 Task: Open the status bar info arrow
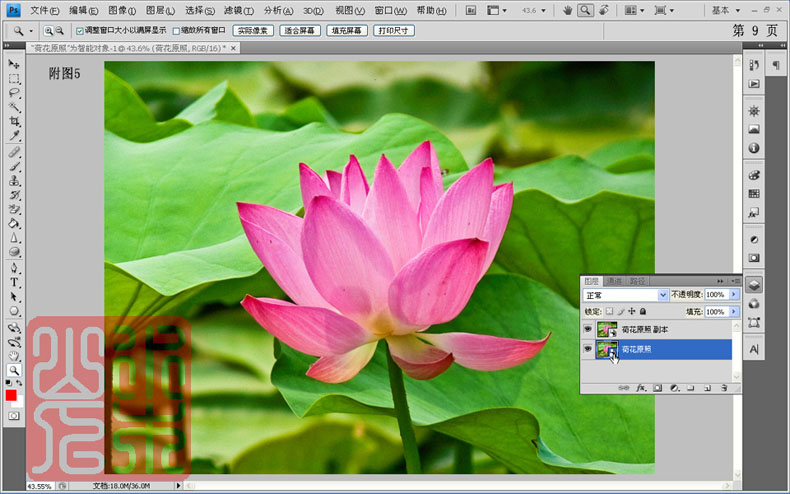(x=178, y=486)
